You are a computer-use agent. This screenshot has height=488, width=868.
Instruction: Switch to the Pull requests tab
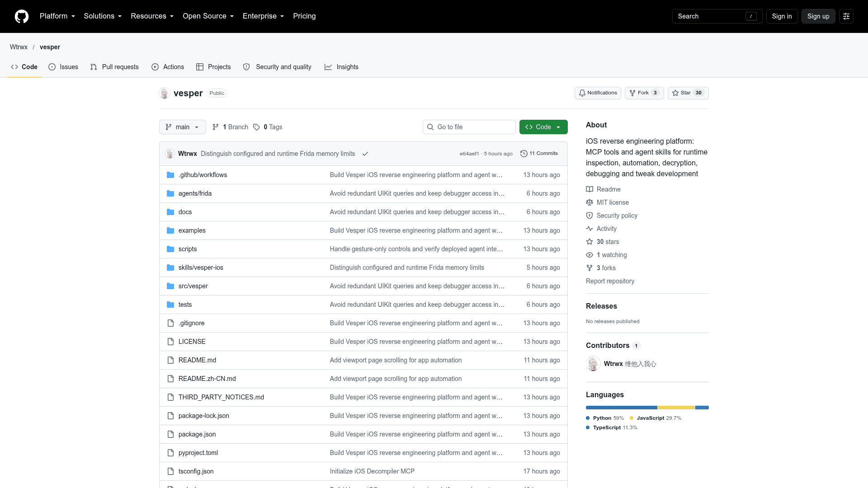(115, 67)
